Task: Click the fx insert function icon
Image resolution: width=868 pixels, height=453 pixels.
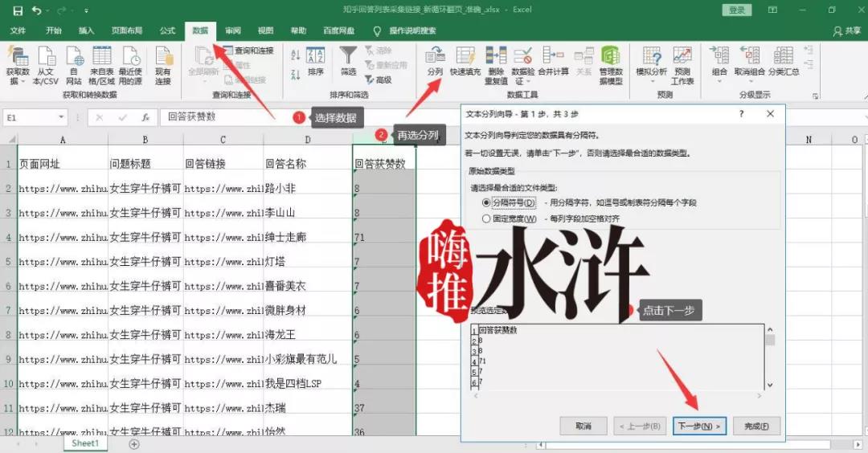Action: point(145,117)
